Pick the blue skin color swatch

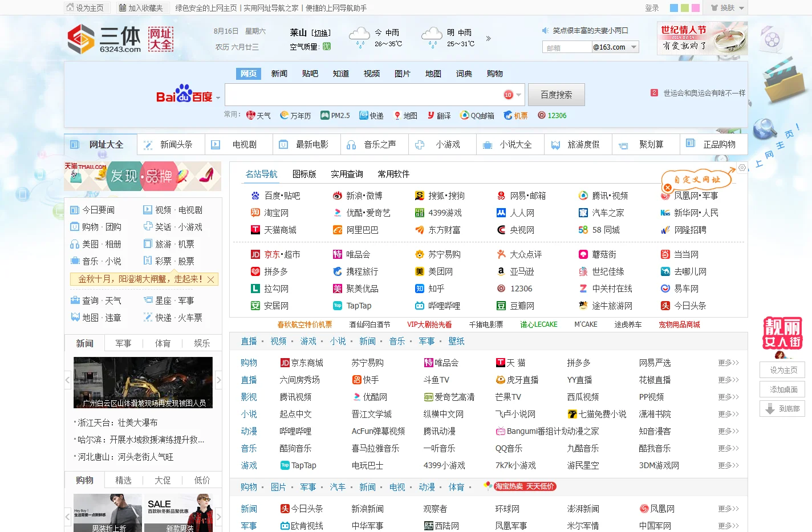675,8
